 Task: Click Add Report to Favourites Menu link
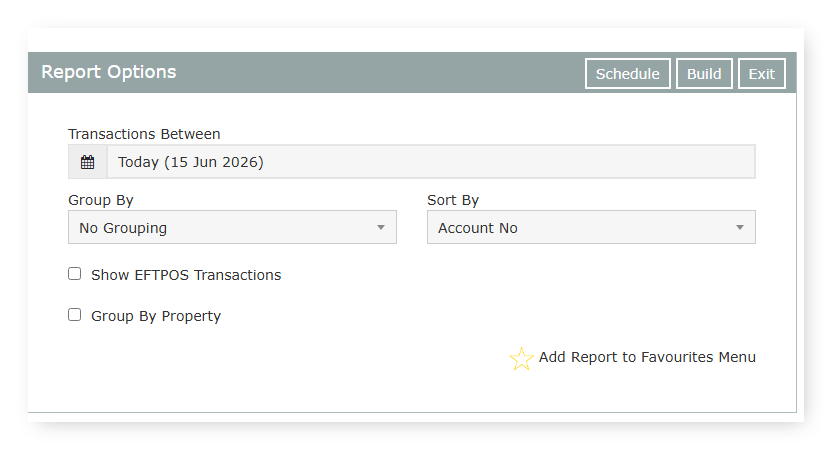[647, 357]
